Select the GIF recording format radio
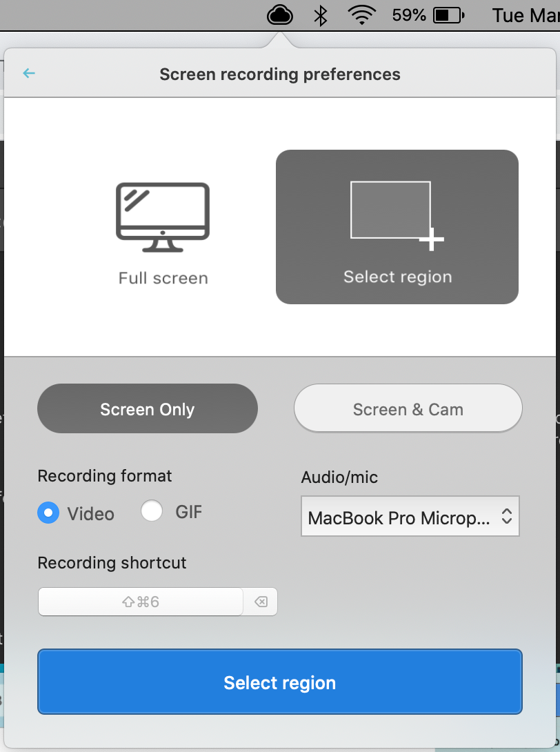 pyautogui.click(x=152, y=511)
